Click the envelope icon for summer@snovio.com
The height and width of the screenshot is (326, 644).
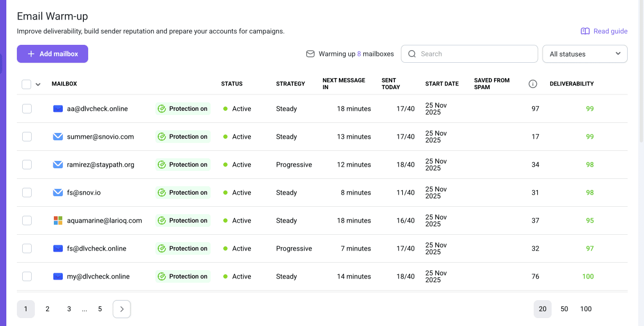click(58, 137)
